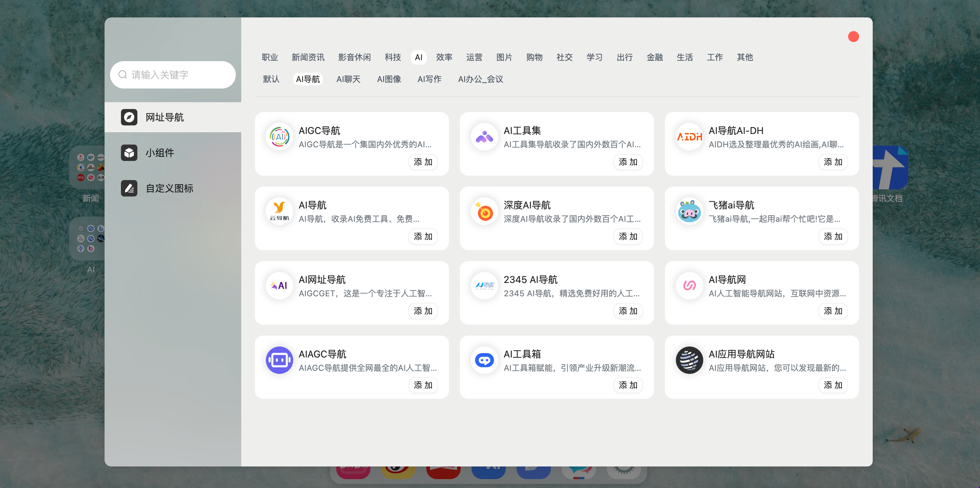Image resolution: width=980 pixels, height=488 pixels.
Task: Click the AI工具集 purple logo icon
Action: click(x=484, y=137)
